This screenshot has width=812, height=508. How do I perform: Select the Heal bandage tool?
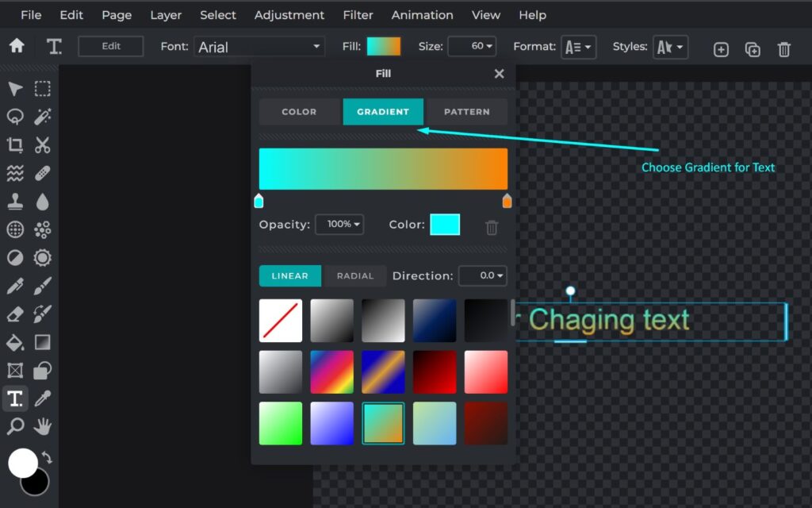[x=43, y=173]
